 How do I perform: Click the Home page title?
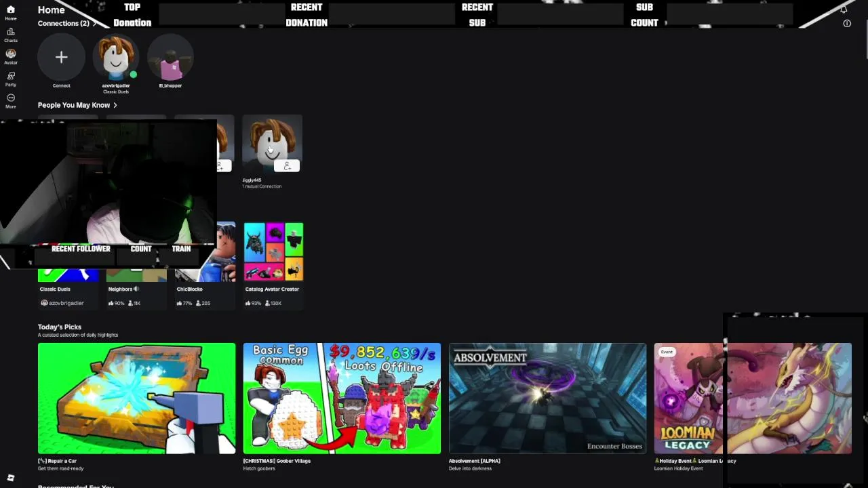pos(52,10)
